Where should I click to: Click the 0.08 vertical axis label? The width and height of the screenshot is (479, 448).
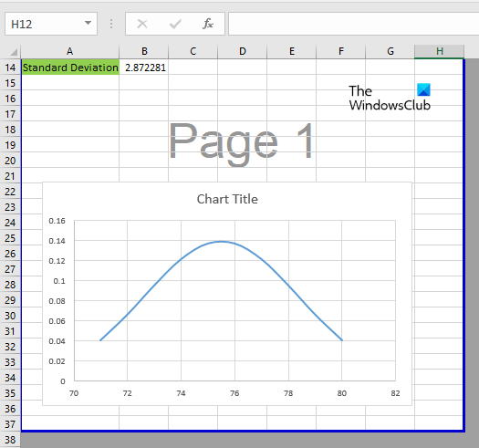57,301
